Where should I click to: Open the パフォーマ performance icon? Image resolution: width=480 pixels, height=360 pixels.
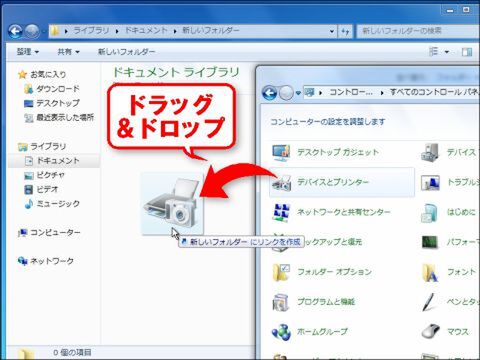pyautogui.click(x=430, y=242)
